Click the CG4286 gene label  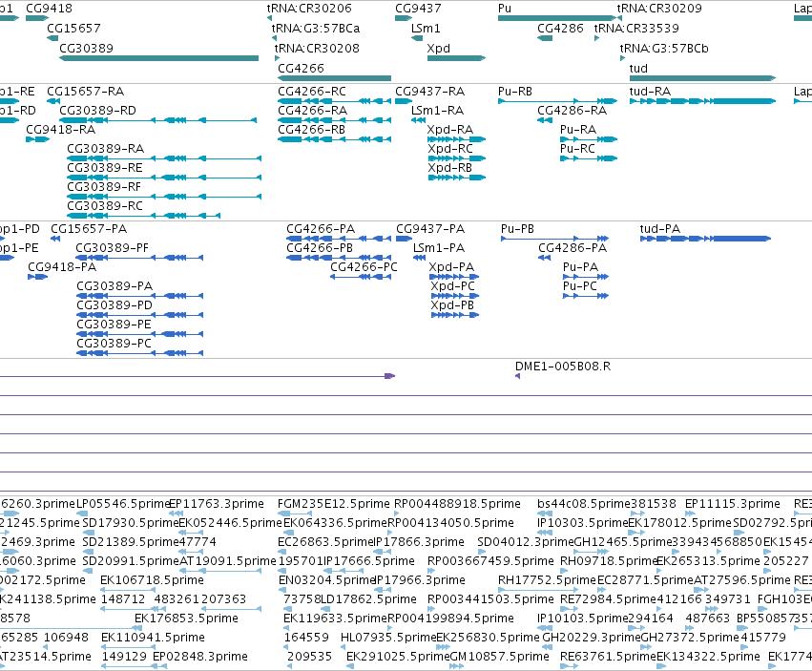[560, 28]
